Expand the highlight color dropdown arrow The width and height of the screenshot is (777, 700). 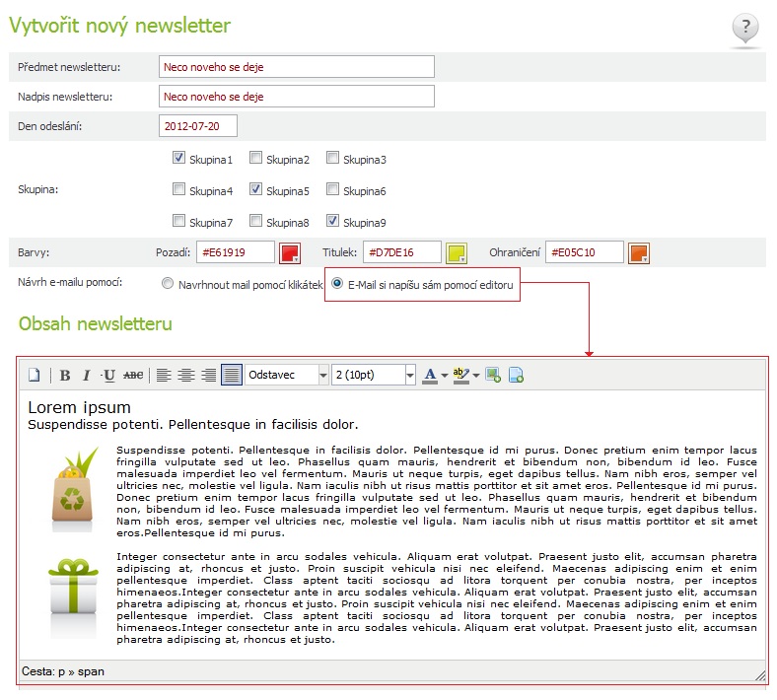pyautogui.click(x=476, y=376)
